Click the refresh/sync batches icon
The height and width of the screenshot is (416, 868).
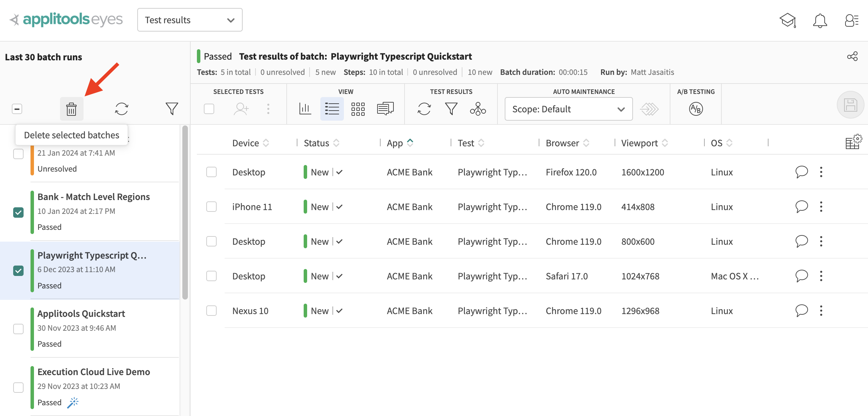pos(122,109)
